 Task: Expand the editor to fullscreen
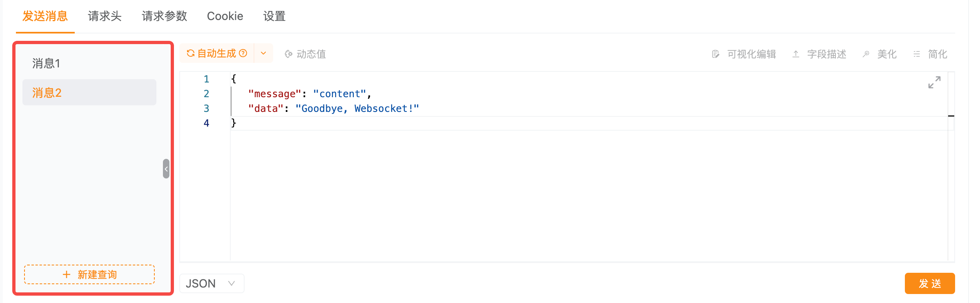tap(934, 82)
